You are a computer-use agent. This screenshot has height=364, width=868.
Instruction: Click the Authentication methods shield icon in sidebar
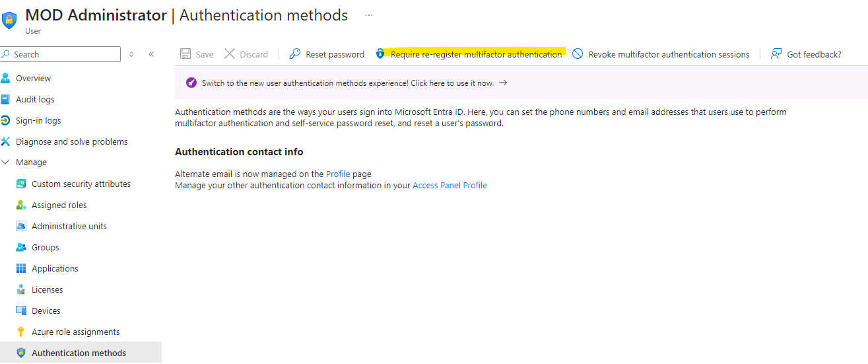point(20,353)
